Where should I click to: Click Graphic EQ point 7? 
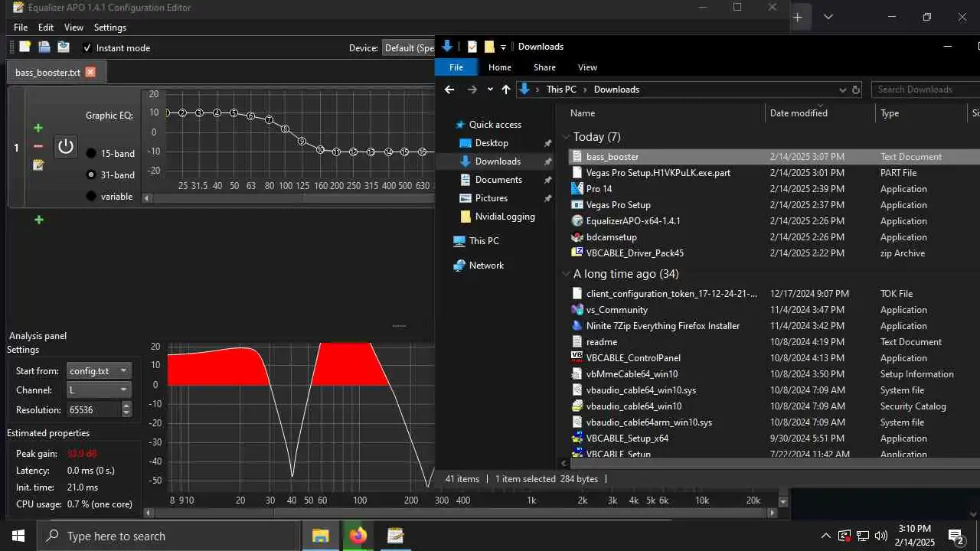pos(269,120)
